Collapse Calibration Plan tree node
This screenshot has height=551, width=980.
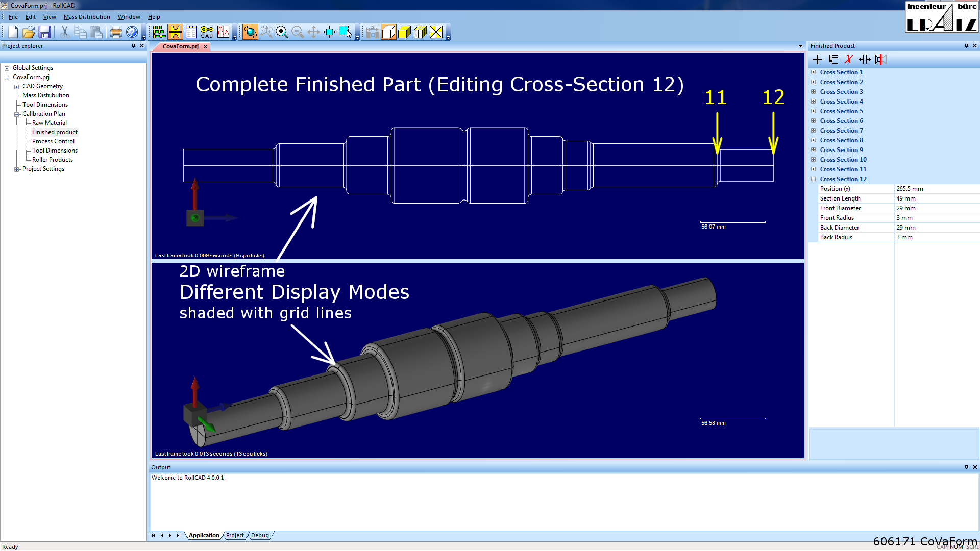(x=17, y=114)
